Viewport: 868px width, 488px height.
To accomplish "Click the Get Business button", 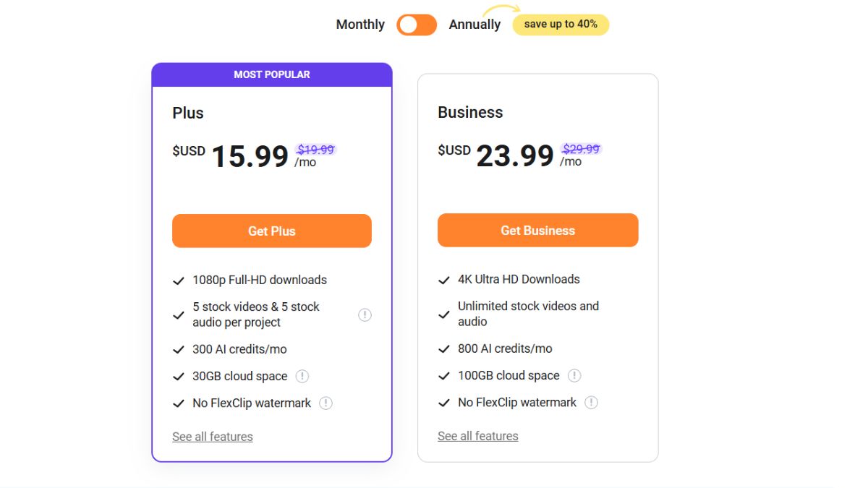I will point(538,231).
